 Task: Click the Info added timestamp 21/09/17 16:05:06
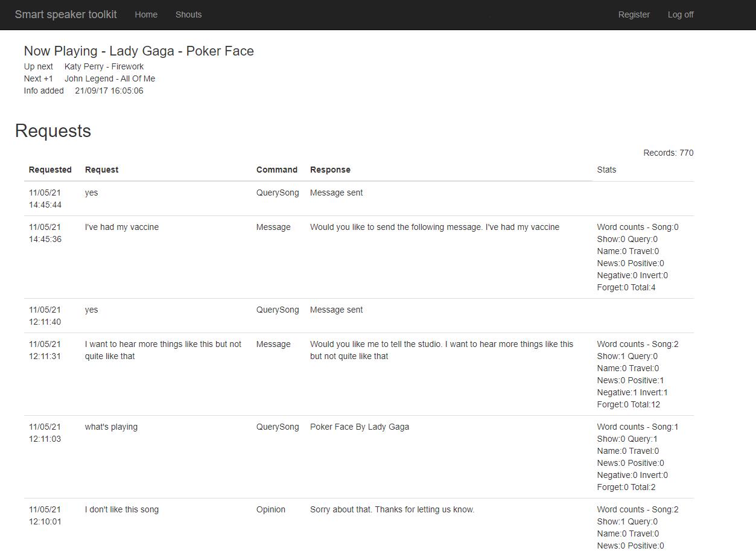109,91
